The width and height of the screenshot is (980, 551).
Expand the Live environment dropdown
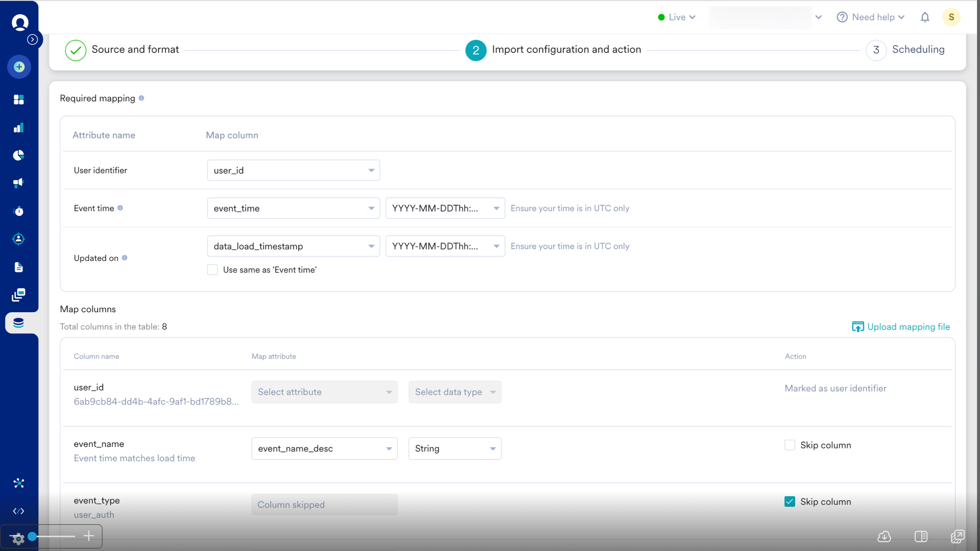pyautogui.click(x=677, y=17)
